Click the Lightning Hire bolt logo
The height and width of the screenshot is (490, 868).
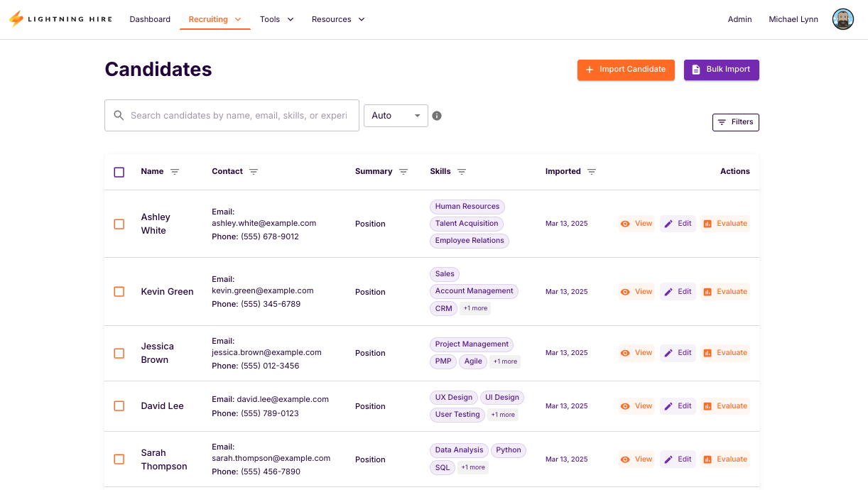tap(16, 18)
